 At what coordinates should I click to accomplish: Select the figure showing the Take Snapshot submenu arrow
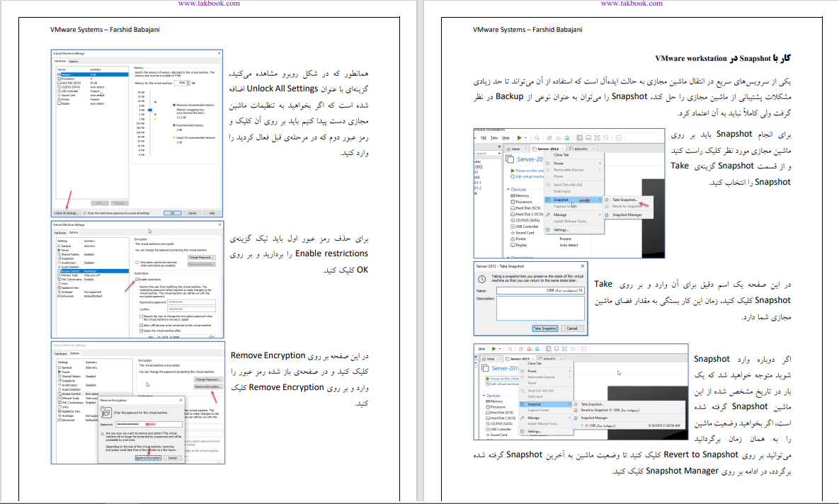(569, 193)
